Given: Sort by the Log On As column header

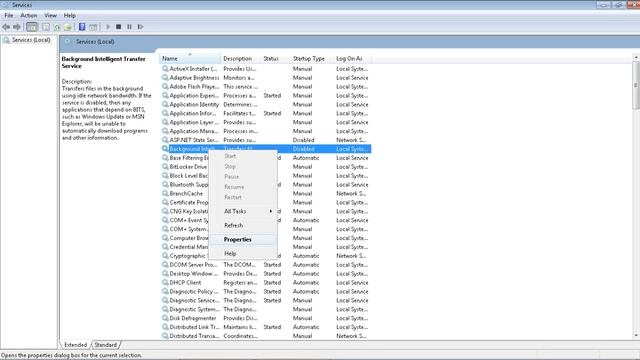Looking at the screenshot, I should (x=352, y=59).
